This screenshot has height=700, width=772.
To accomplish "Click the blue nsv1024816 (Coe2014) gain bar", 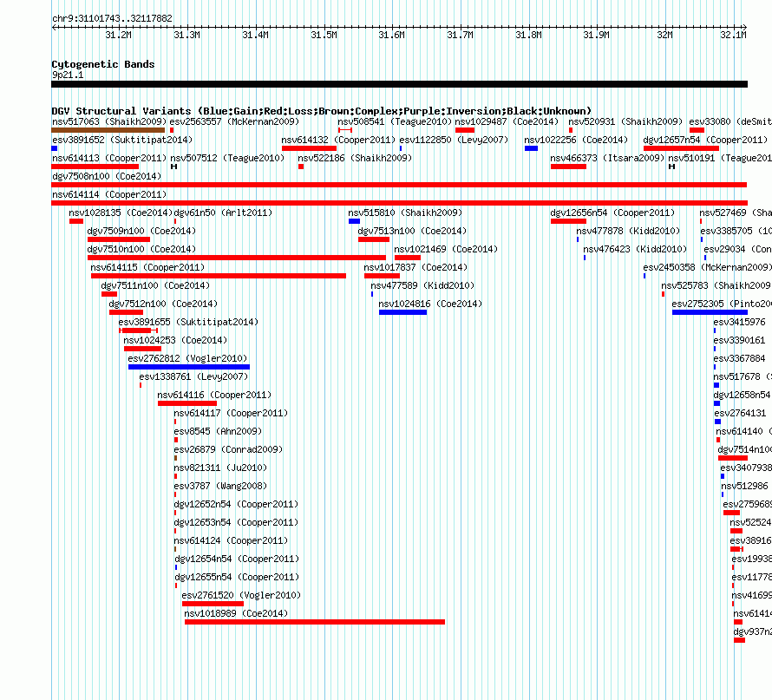I will click(x=402, y=312).
